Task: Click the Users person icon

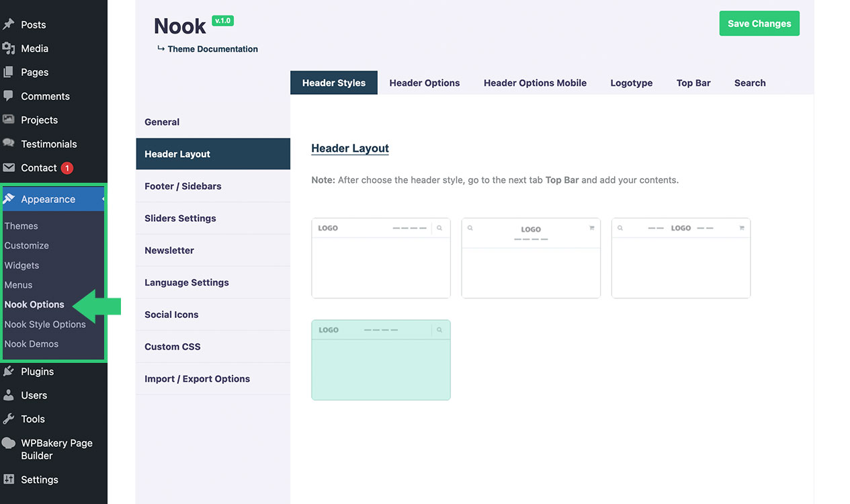Action: 8,395
